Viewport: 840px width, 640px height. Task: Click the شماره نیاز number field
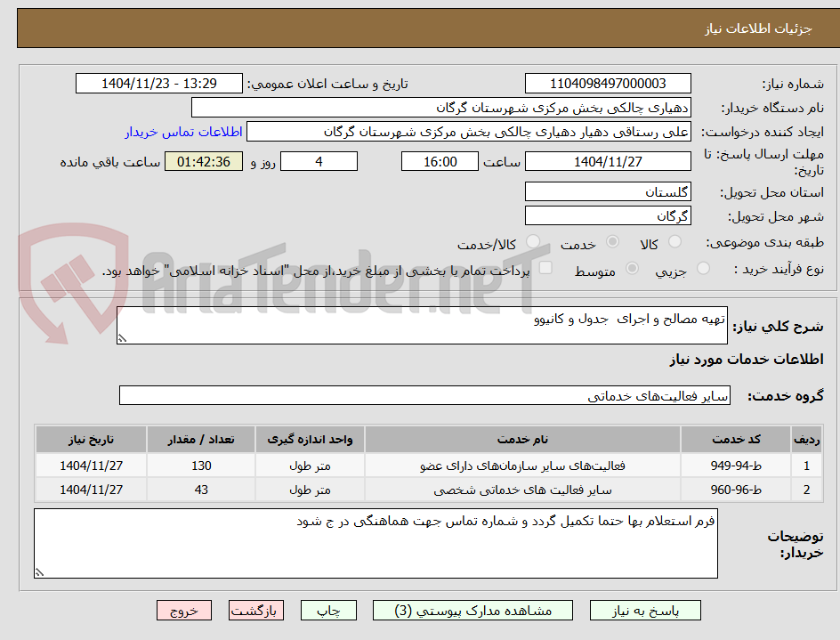[608, 84]
